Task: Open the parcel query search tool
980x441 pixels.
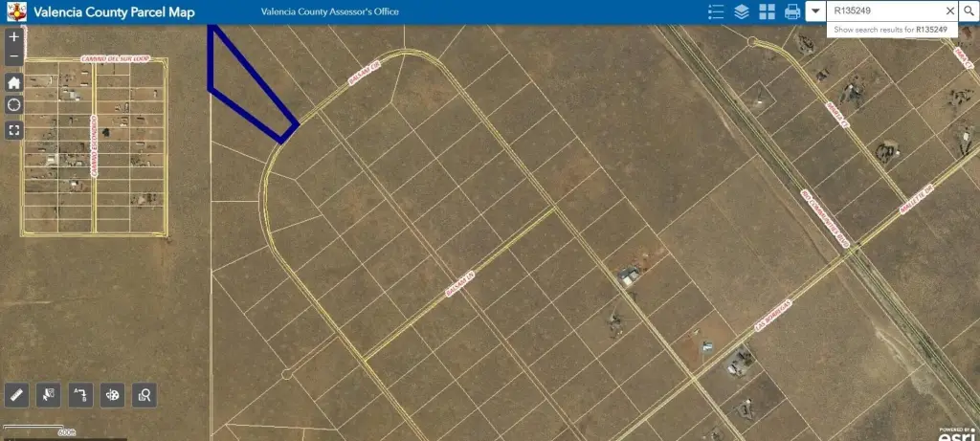Action: (x=145, y=394)
